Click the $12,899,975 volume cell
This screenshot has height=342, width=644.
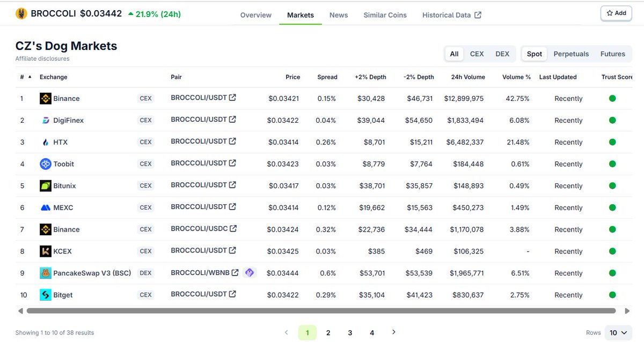click(x=464, y=99)
